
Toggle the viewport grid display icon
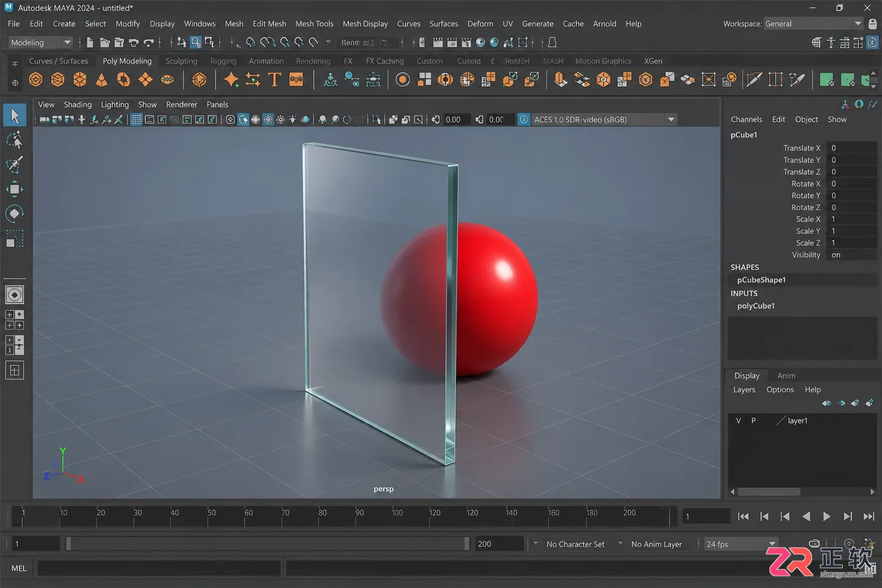pyautogui.click(x=137, y=119)
